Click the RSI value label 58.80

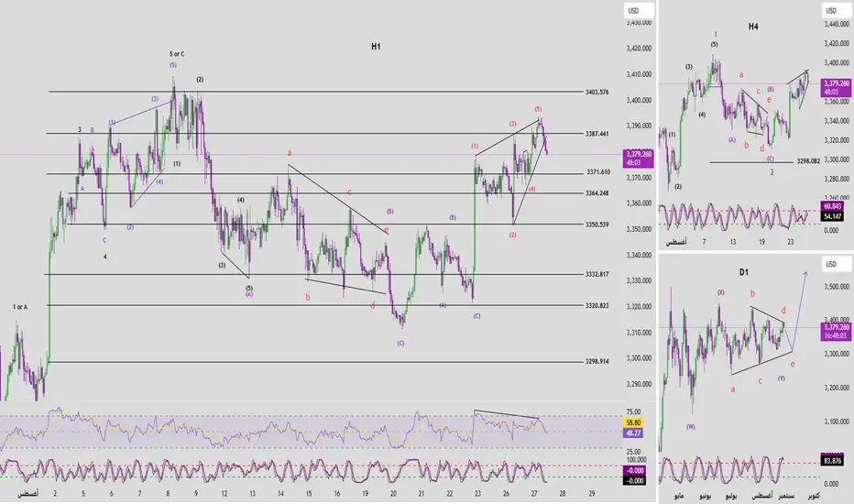click(633, 422)
